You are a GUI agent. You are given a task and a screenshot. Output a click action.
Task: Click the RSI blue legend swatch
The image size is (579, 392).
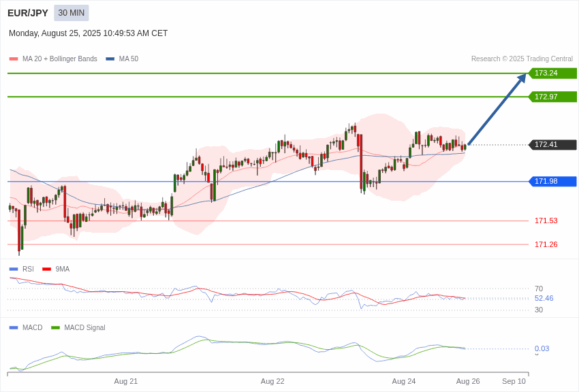(14, 269)
